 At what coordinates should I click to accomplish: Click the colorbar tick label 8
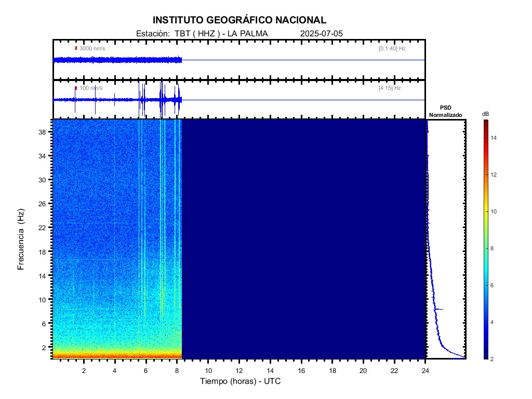[492, 248]
